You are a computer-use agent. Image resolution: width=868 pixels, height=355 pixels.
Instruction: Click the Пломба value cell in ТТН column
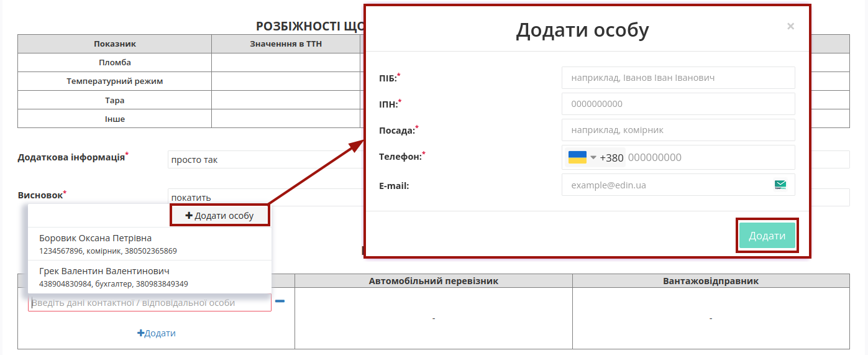(286, 63)
